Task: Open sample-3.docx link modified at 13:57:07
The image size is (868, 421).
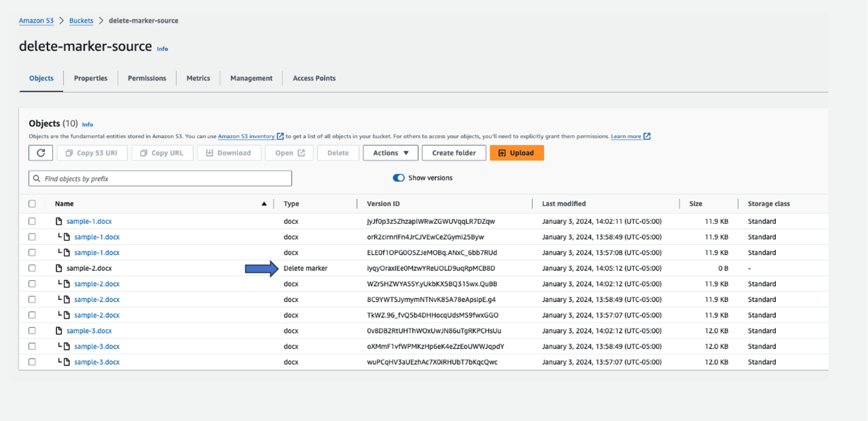Action: coord(97,362)
